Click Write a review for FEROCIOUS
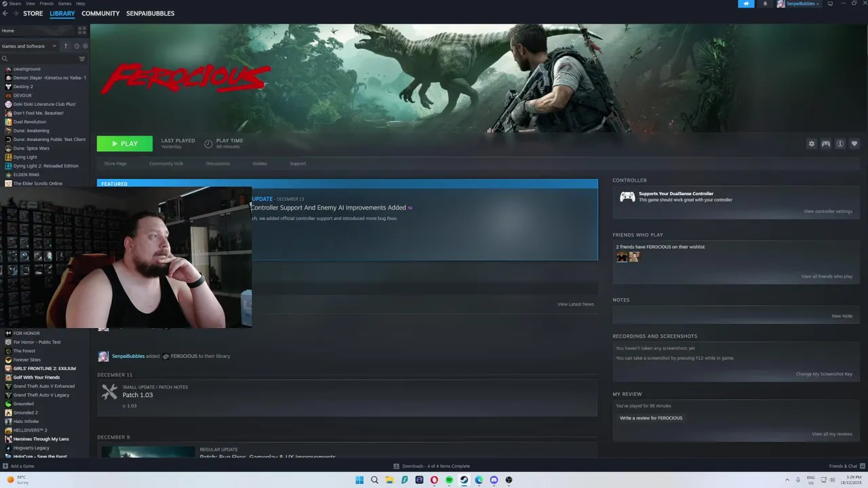The width and height of the screenshot is (868, 488). tap(651, 418)
